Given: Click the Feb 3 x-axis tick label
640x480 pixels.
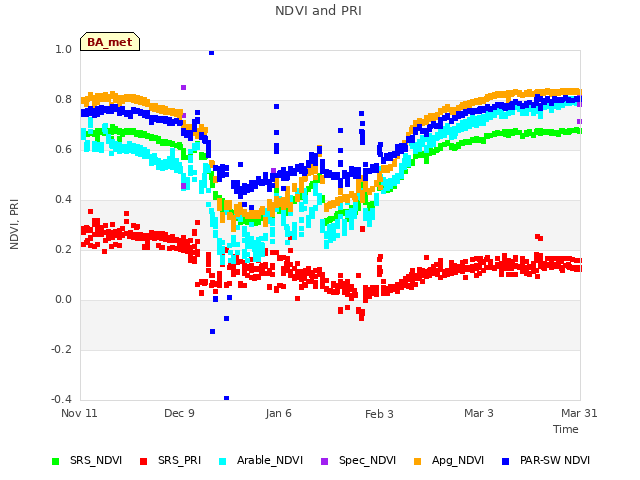Looking at the screenshot, I should pyautogui.click(x=379, y=414).
